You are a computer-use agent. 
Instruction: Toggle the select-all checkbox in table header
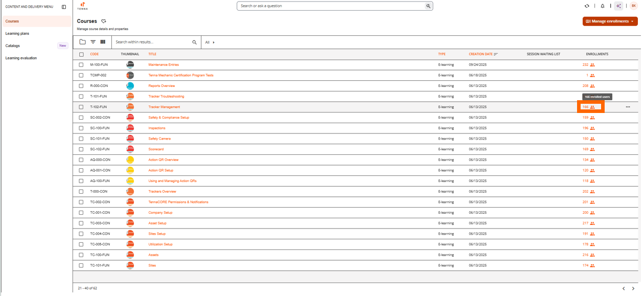[x=81, y=54]
